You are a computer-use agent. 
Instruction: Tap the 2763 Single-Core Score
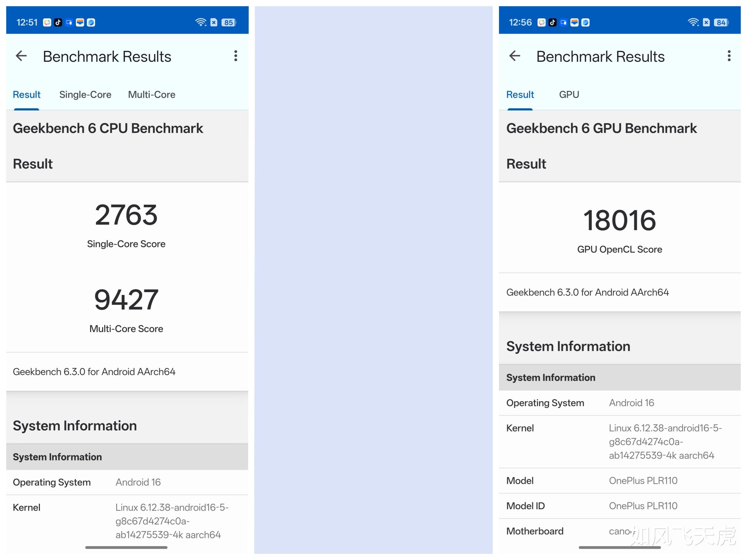(x=126, y=215)
